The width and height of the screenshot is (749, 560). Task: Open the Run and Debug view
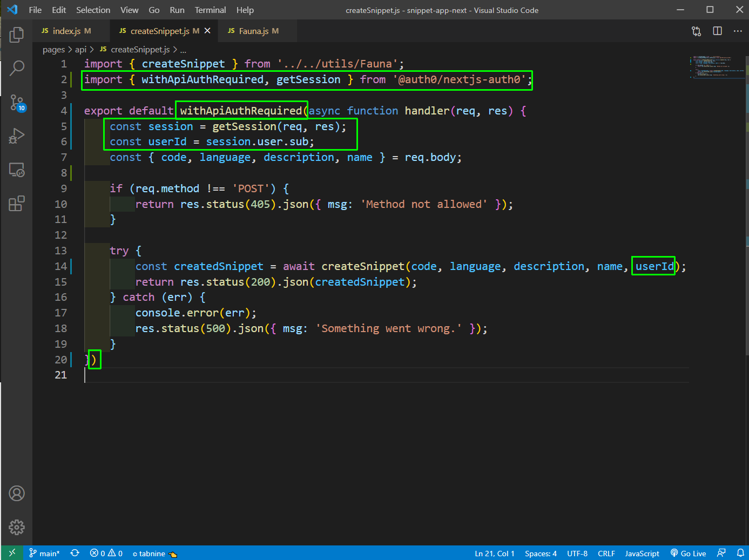click(17, 136)
